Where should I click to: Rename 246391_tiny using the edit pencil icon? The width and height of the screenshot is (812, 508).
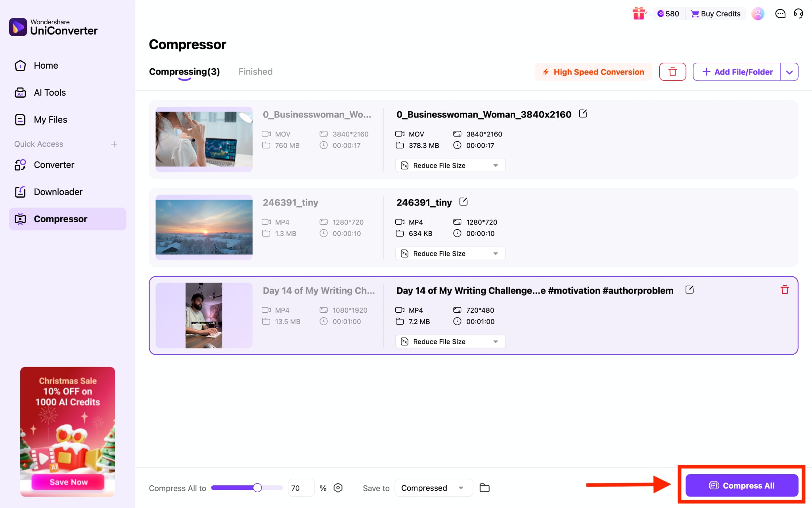(x=464, y=201)
